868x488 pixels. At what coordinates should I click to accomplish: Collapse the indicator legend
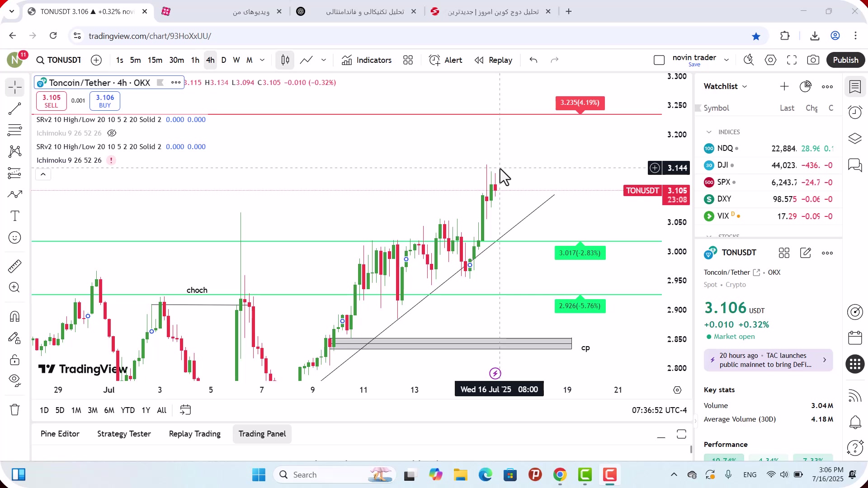tap(43, 174)
